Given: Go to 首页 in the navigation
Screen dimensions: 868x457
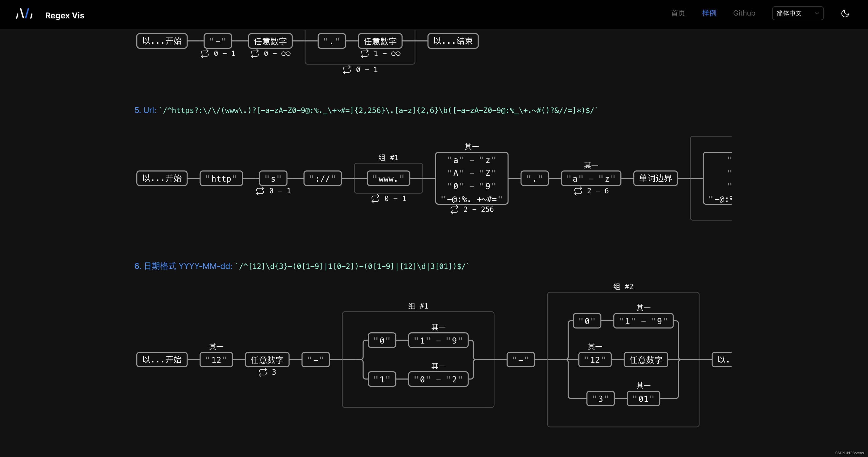Looking at the screenshot, I should (678, 13).
